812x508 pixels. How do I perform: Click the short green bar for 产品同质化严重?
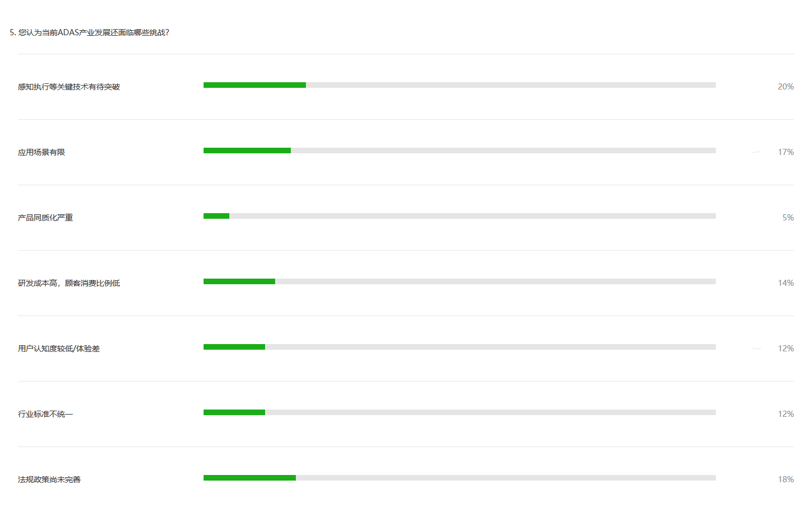point(216,216)
